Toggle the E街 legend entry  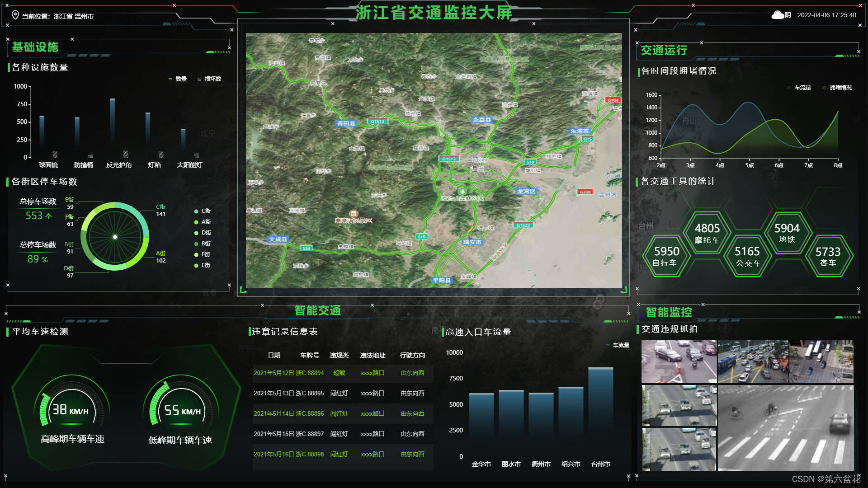[x=203, y=265]
